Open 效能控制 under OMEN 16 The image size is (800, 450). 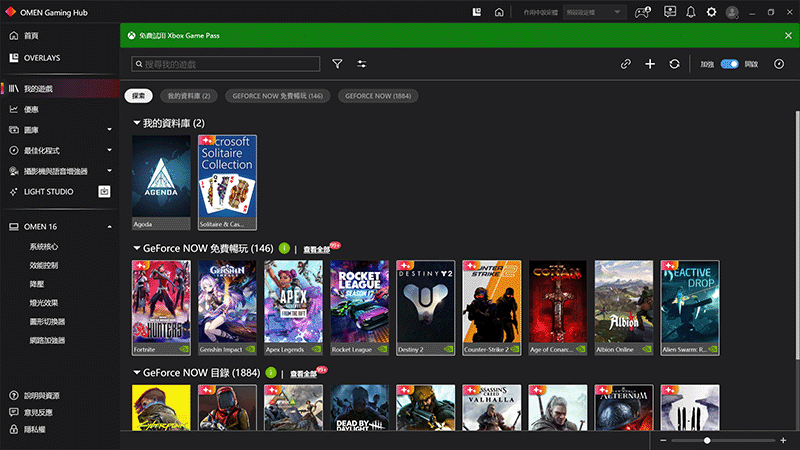pyautogui.click(x=44, y=265)
